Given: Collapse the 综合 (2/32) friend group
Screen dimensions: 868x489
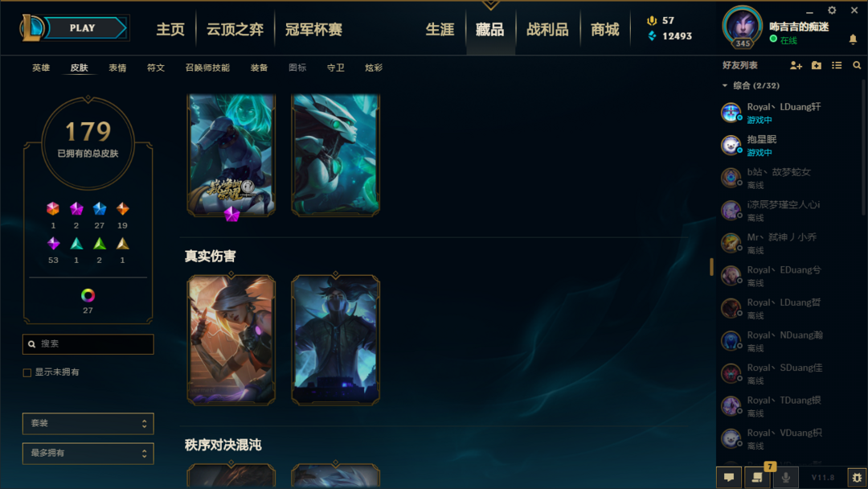Looking at the screenshot, I should tap(725, 85).
